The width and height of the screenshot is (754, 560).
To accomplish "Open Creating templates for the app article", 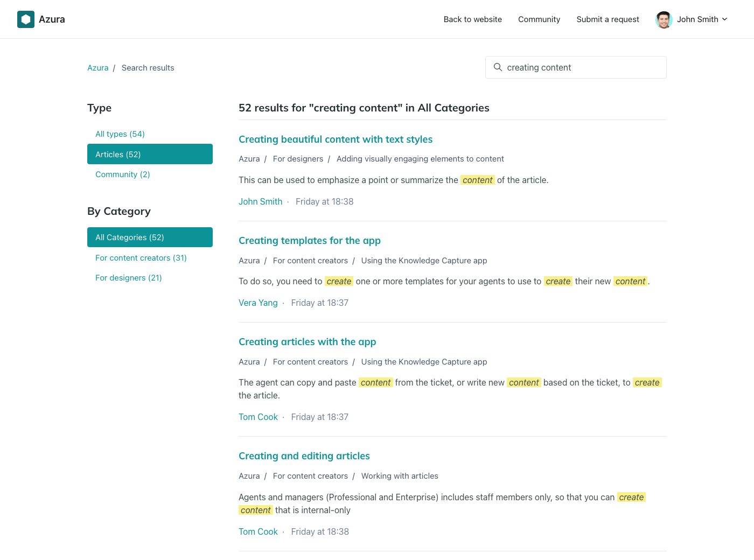I will click(x=309, y=241).
